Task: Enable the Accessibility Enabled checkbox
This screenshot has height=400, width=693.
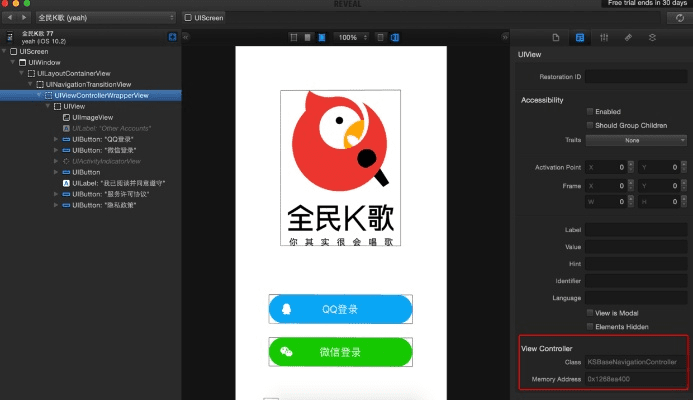Action: (590, 111)
